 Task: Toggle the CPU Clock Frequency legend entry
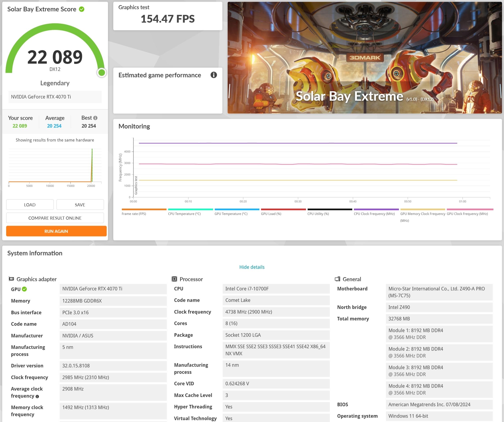[x=374, y=214]
